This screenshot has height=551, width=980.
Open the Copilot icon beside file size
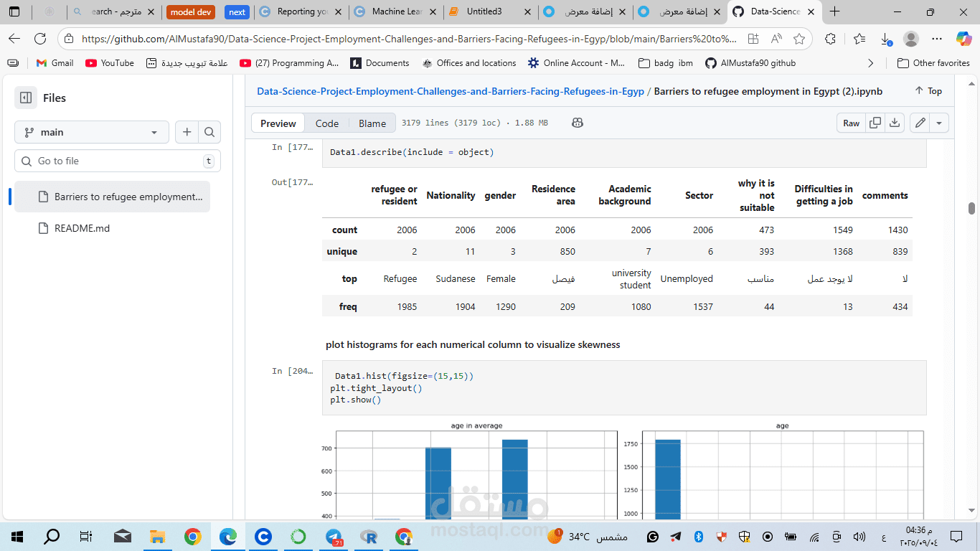(578, 123)
